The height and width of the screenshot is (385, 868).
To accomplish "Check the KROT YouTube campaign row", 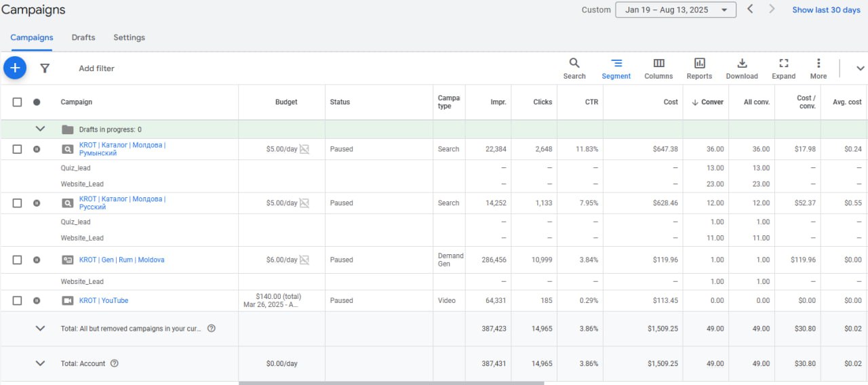I will (x=18, y=301).
